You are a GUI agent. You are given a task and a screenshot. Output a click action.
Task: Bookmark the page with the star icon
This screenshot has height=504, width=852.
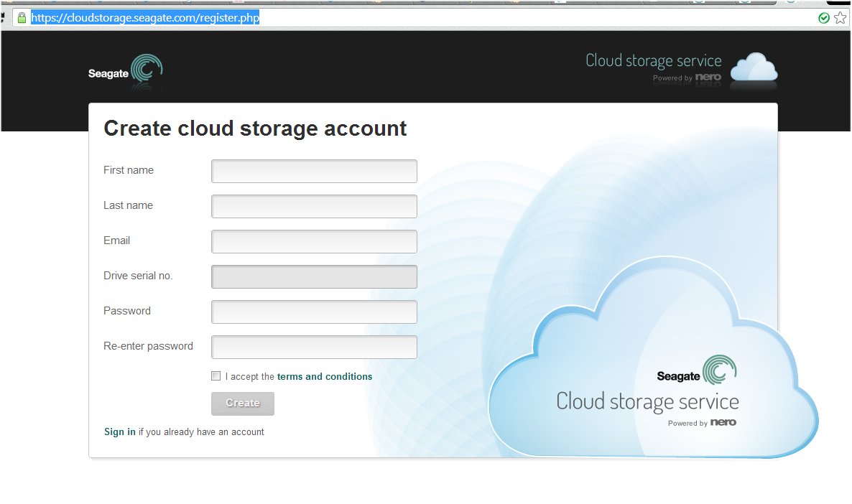click(x=840, y=18)
